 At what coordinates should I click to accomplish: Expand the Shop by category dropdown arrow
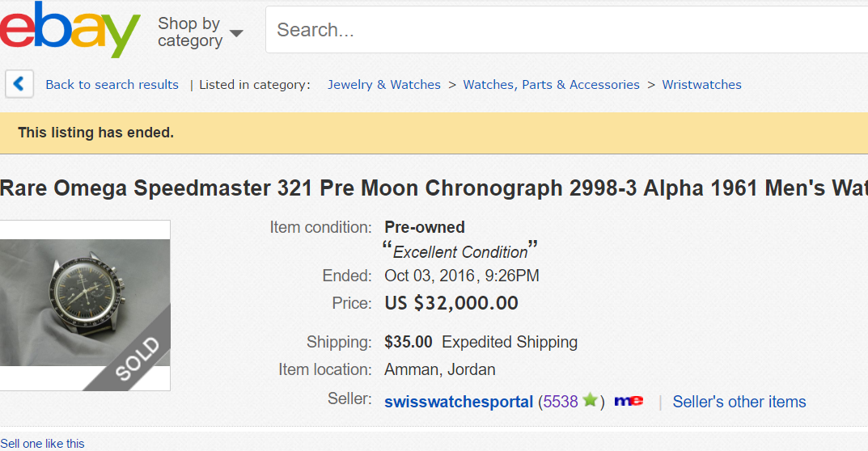[236, 33]
